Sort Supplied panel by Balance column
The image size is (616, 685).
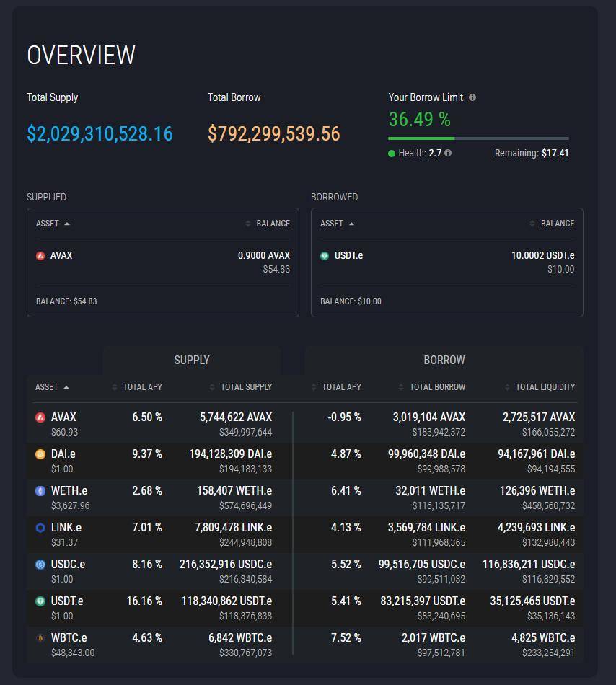268,224
